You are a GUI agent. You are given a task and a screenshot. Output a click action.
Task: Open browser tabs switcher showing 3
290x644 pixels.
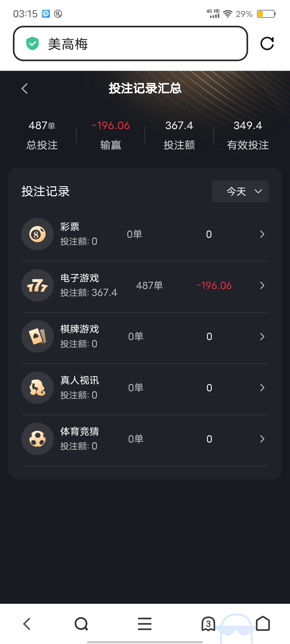pyautogui.click(x=208, y=624)
